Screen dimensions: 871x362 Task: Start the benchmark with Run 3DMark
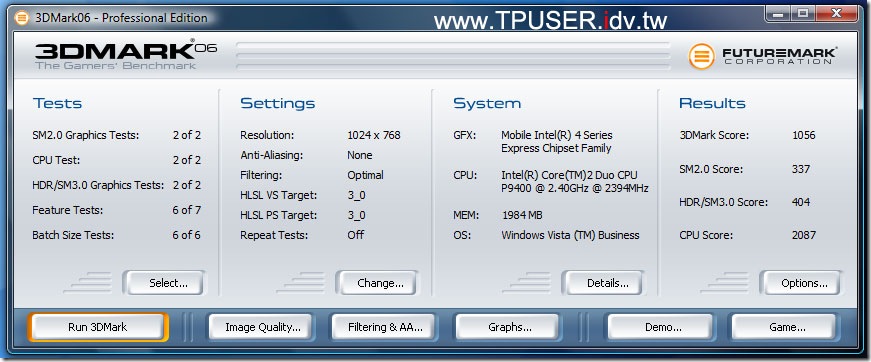point(98,327)
